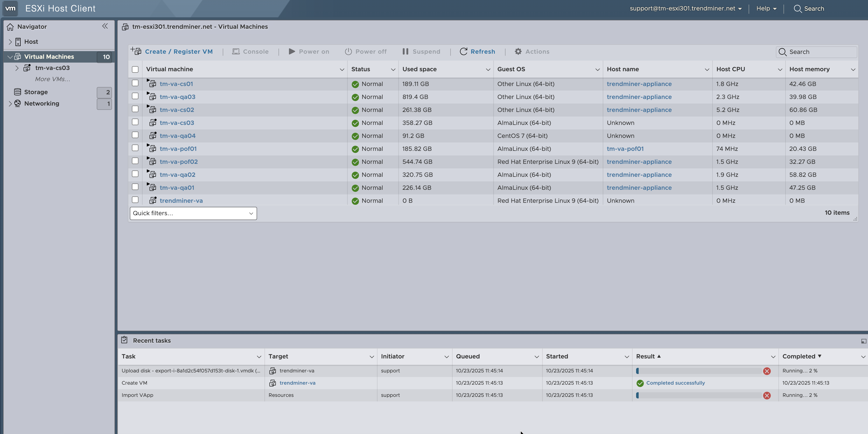Image resolution: width=868 pixels, height=434 pixels.
Task: Open the Help menu
Action: [x=766, y=9]
